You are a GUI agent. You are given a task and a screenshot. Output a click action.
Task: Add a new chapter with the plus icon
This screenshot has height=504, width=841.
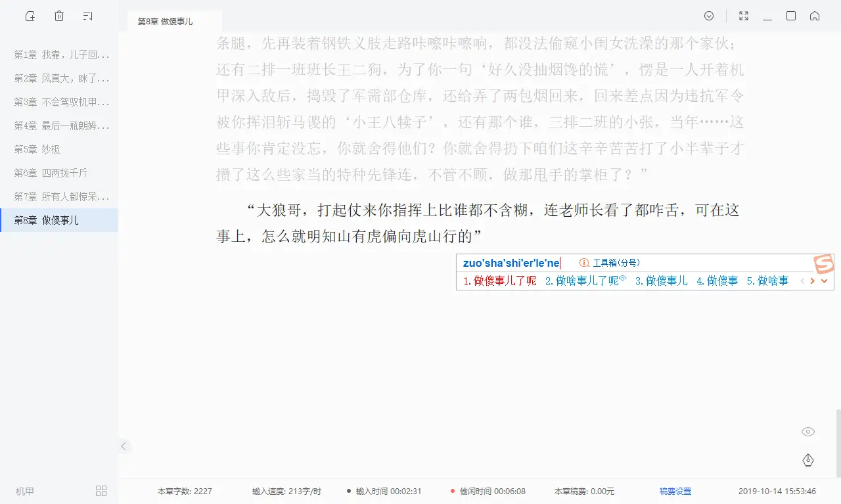click(x=30, y=16)
